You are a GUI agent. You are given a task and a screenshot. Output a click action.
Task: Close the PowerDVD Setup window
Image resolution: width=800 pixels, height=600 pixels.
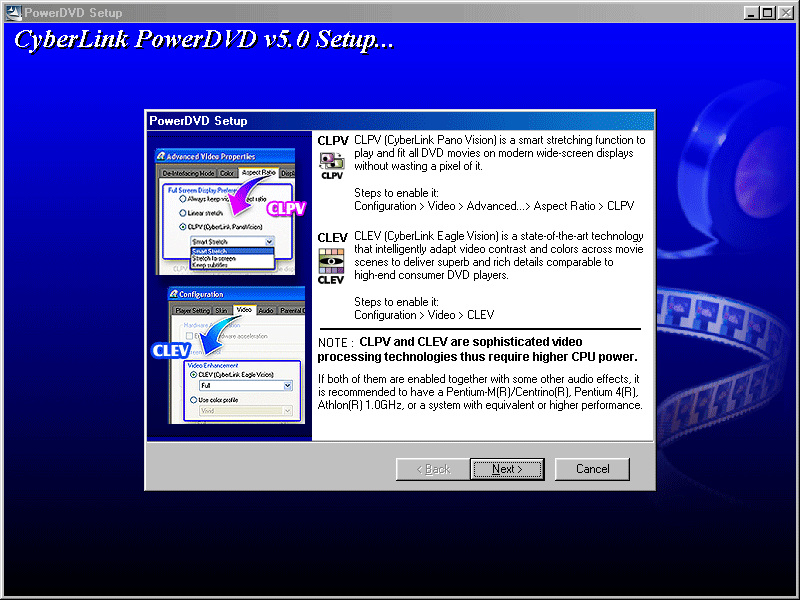point(785,13)
